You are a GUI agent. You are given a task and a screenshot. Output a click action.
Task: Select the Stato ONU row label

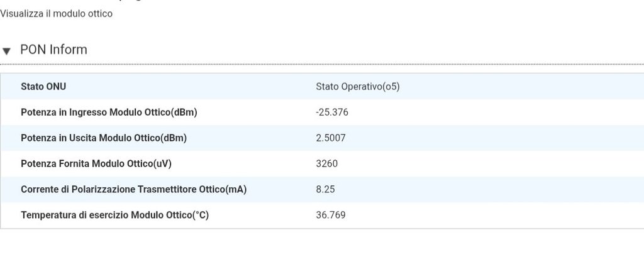coord(43,87)
